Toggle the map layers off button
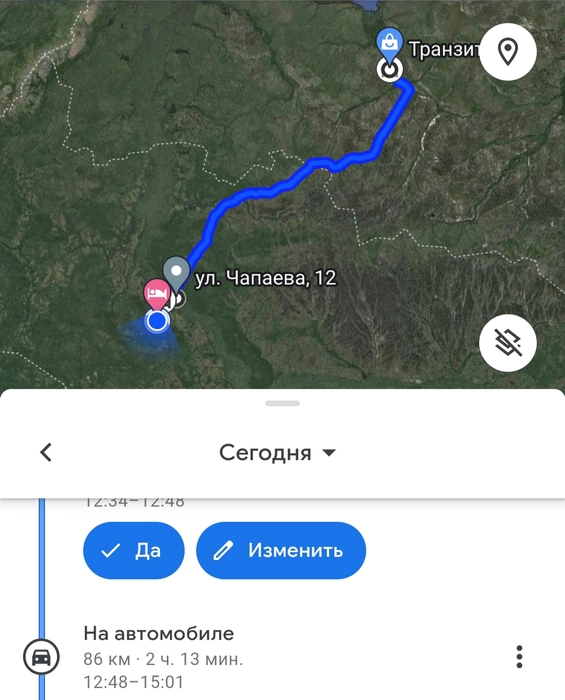Screen dimensions: 565x700 (x=507, y=342)
